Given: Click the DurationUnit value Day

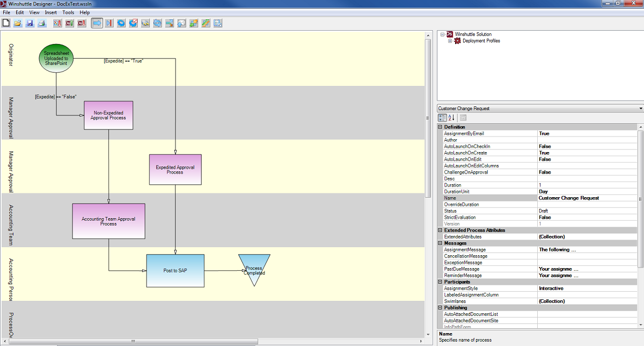Looking at the screenshot, I should [x=588, y=191].
